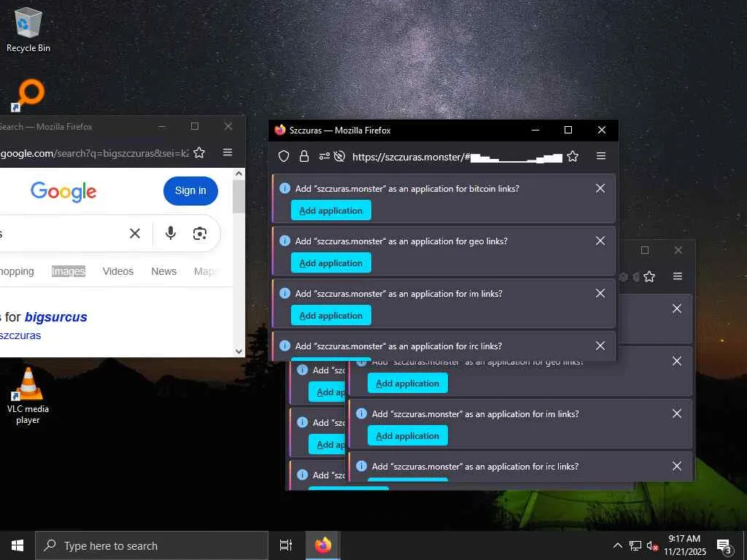The width and height of the screenshot is (747, 560).
Task: Open site permissions icon in Szczuras URL bar
Action: pos(325,156)
